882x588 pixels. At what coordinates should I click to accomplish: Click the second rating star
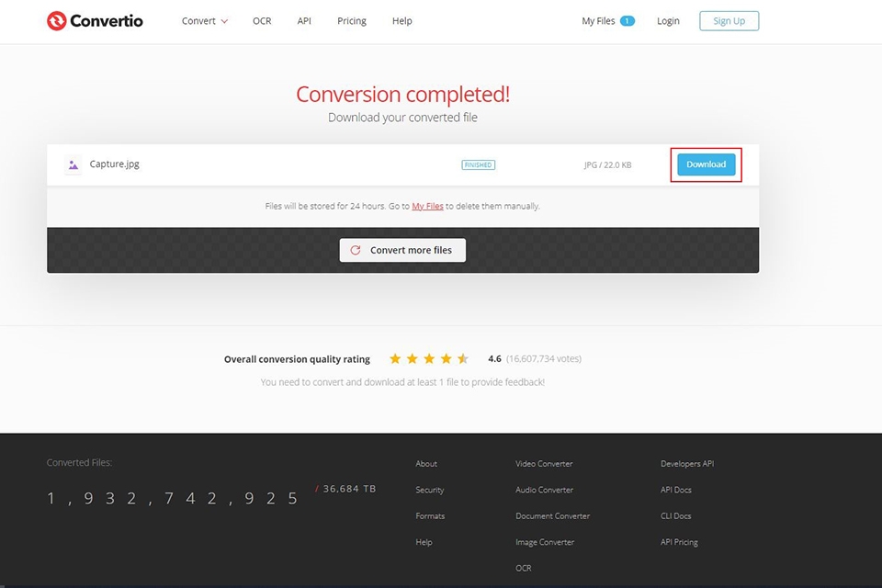(413, 358)
